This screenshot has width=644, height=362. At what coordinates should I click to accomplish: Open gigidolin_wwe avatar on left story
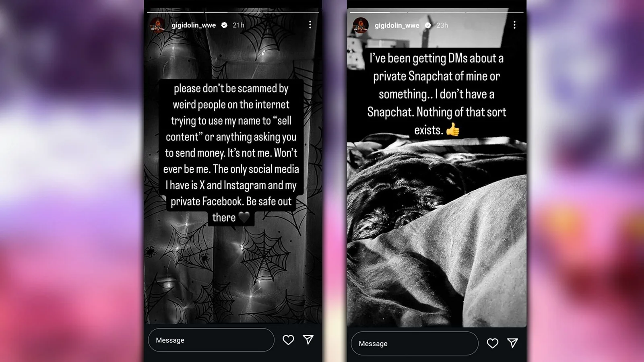point(157,25)
